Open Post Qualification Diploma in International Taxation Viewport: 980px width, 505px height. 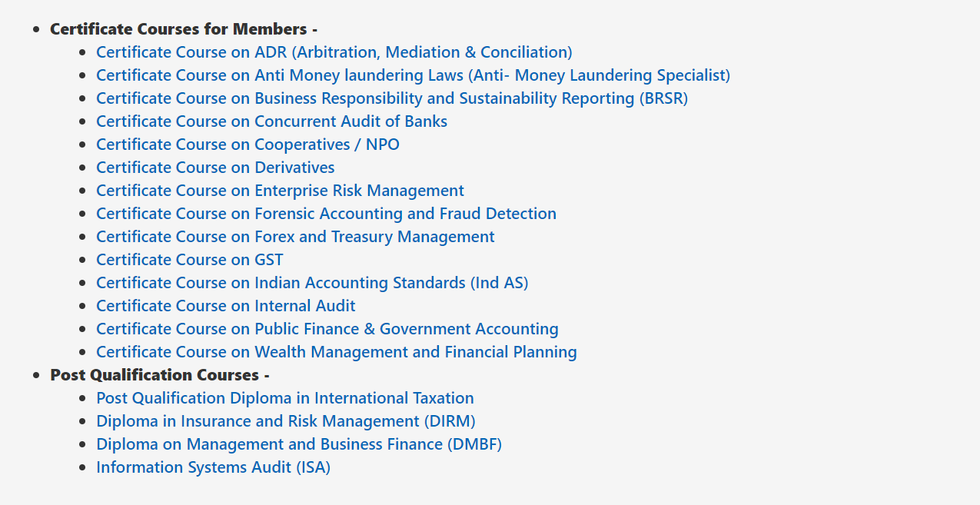284,398
